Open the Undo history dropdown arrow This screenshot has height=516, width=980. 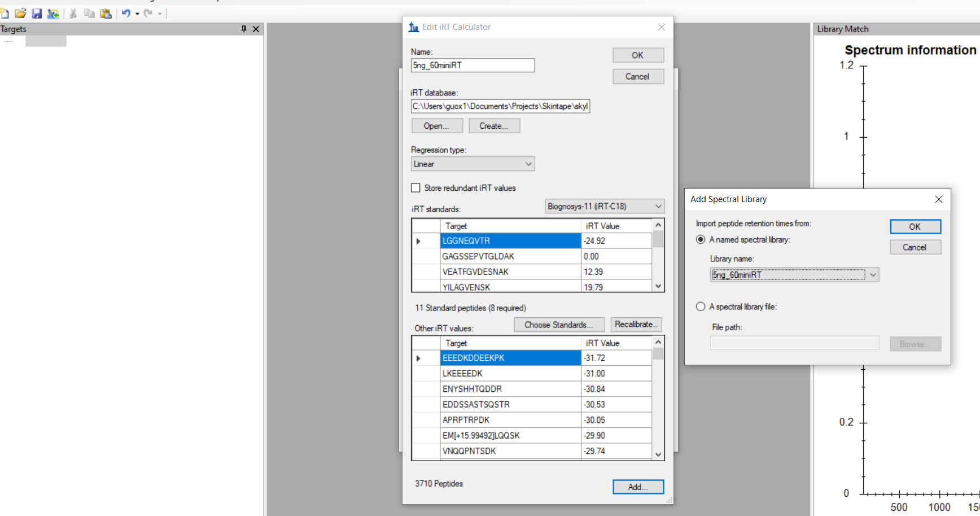tap(137, 14)
